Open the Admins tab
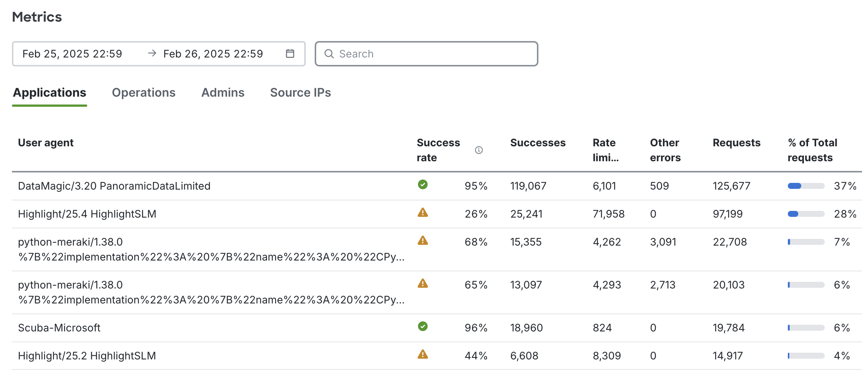The height and width of the screenshot is (371, 868). tap(223, 93)
